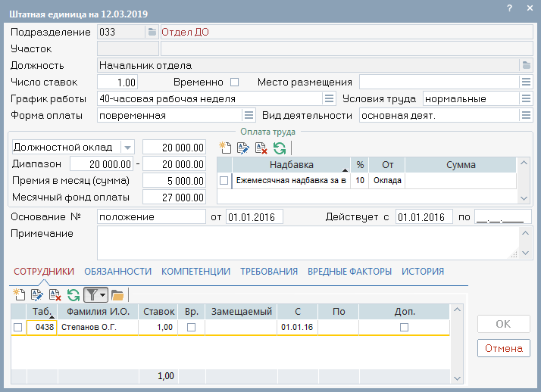Edit the selected employee record
This screenshot has width=541, height=392.
[37, 295]
